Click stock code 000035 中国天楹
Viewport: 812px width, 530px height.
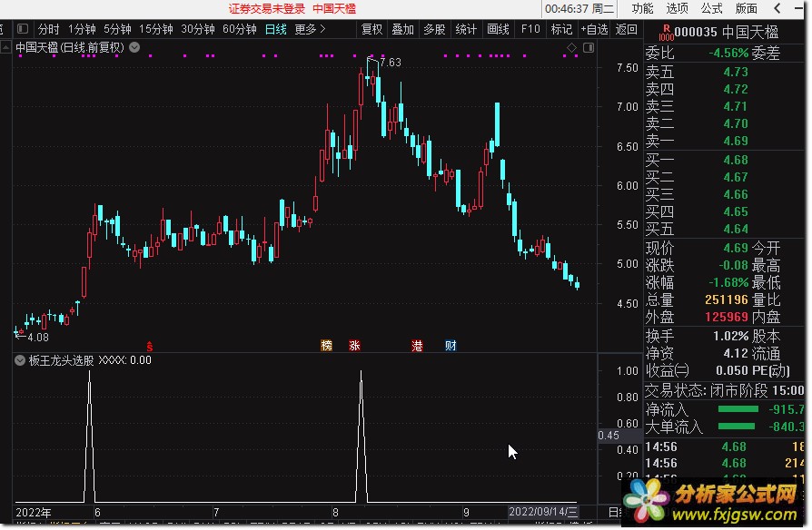[727, 32]
